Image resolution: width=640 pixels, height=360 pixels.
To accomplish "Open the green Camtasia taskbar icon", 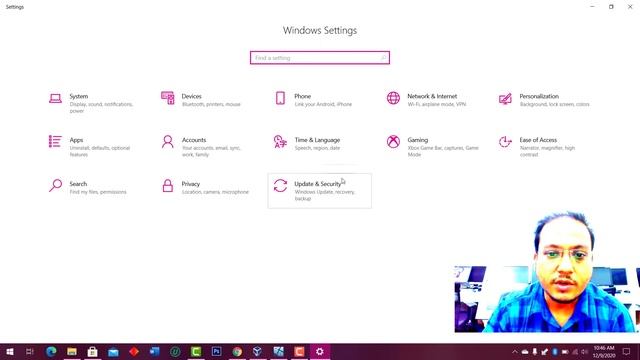I will pyautogui.click(x=196, y=351).
